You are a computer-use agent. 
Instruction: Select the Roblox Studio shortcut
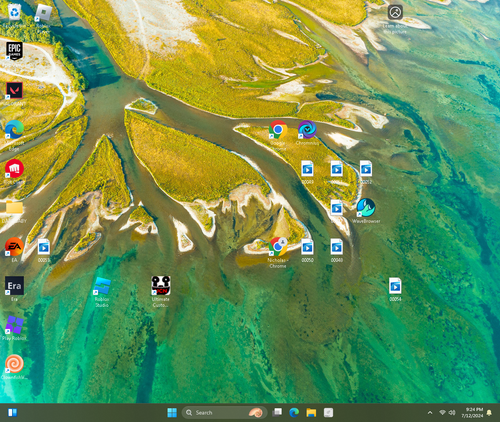click(x=102, y=286)
